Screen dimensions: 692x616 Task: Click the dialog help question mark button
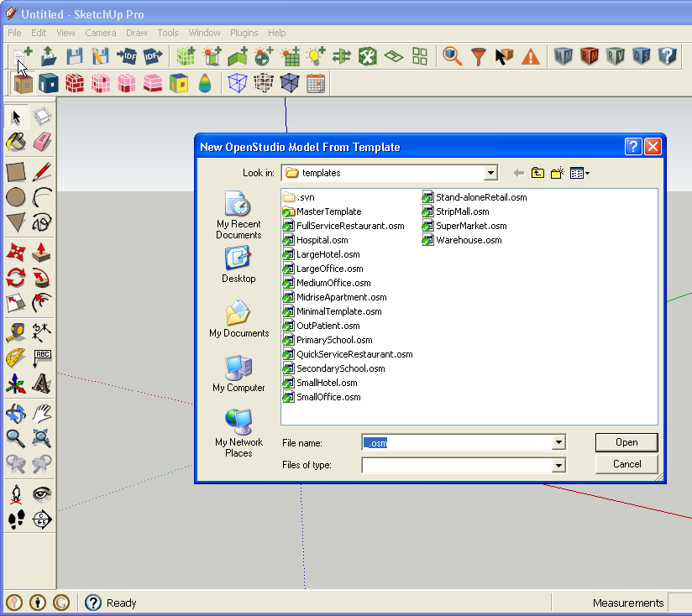click(633, 146)
